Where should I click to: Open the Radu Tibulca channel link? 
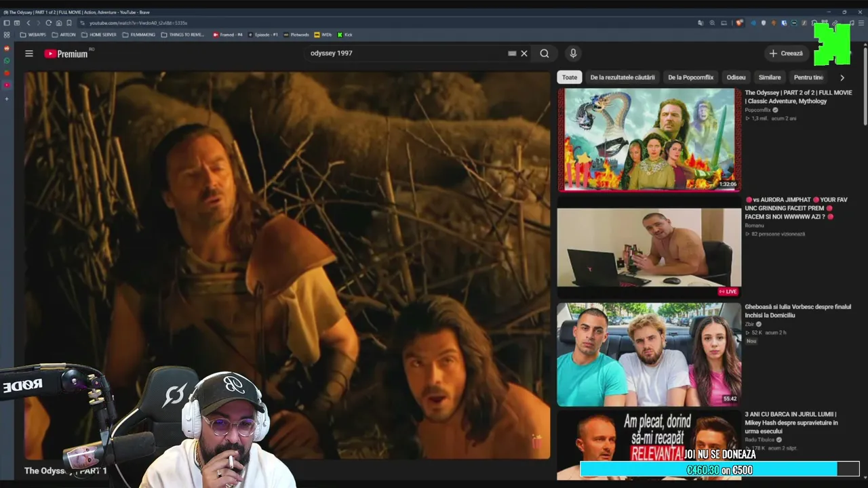[x=759, y=440]
